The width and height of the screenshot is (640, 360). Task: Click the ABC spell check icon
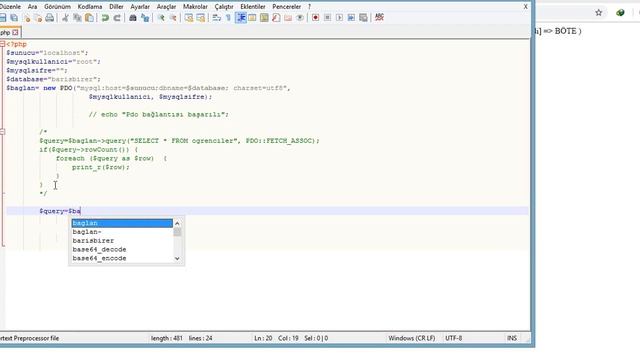(379, 17)
